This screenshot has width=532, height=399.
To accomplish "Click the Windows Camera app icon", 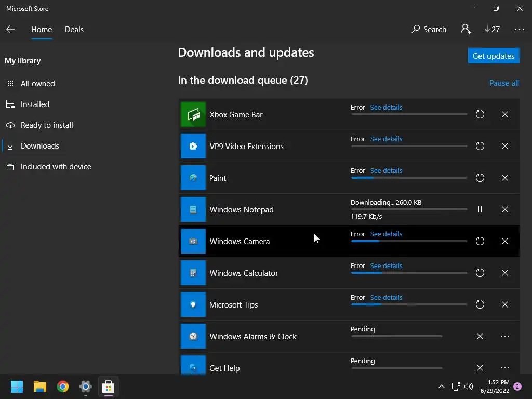I will [193, 241].
